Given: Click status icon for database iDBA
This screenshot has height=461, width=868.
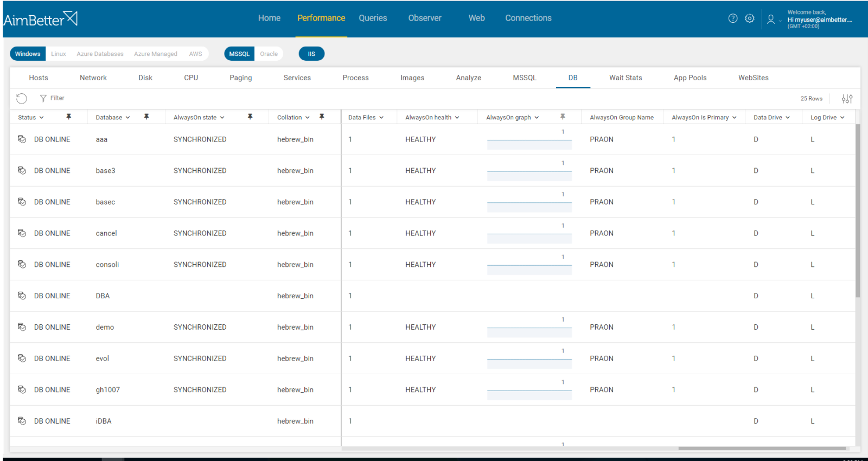Looking at the screenshot, I should coord(22,421).
